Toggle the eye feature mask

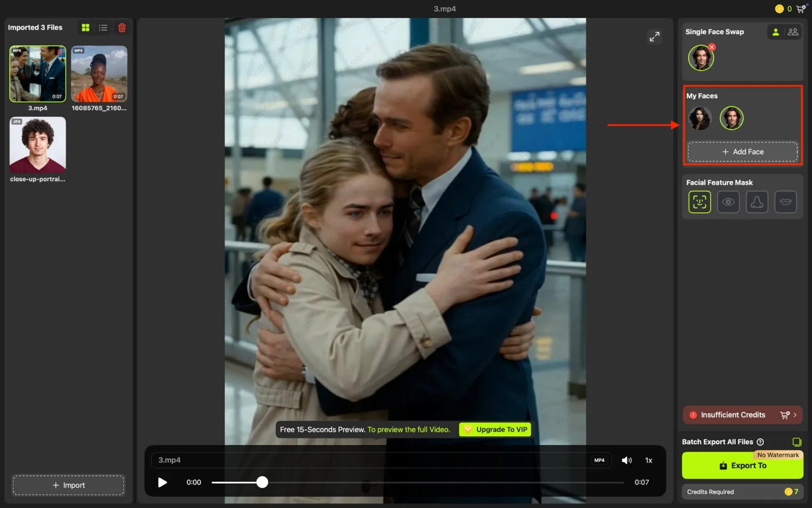(728, 202)
